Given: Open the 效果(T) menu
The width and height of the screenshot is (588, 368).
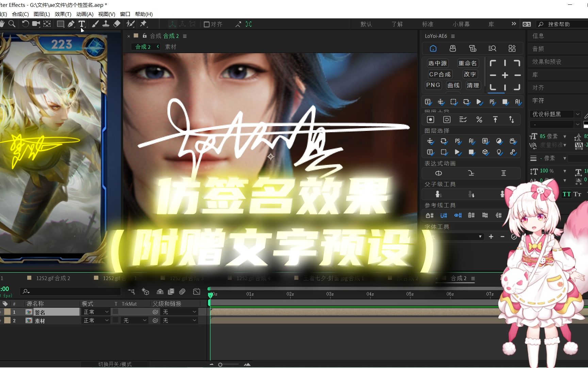Looking at the screenshot, I should click(63, 14).
